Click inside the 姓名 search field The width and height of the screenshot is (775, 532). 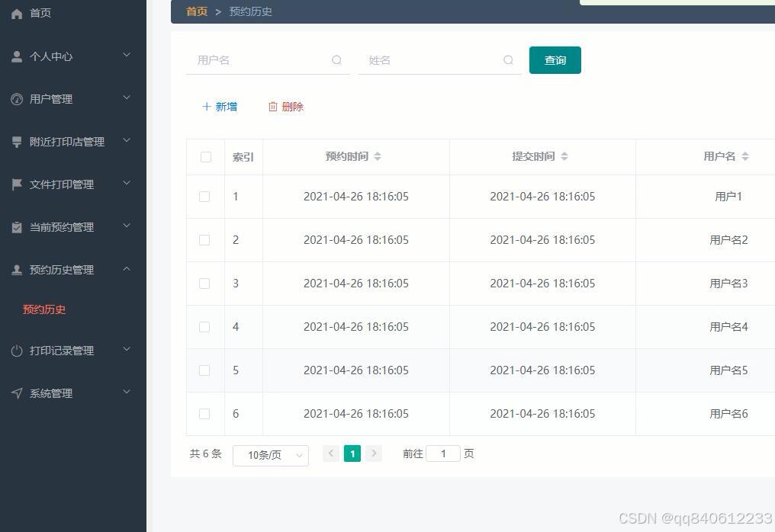click(x=427, y=59)
